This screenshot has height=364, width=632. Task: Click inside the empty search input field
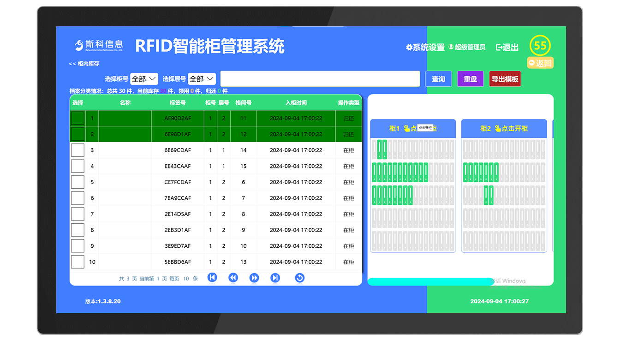(320, 78)
